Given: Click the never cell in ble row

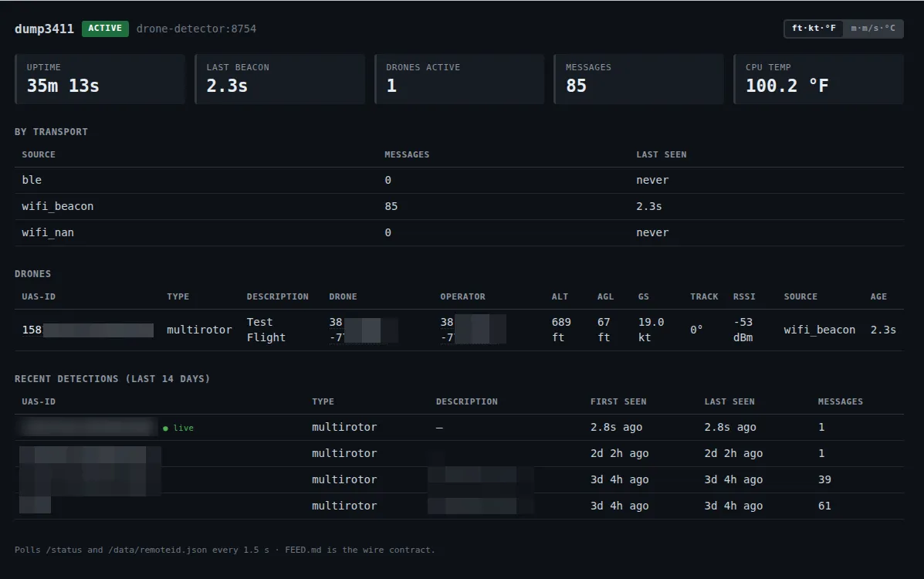Looking at the screenshot, I should coord(652,181).
